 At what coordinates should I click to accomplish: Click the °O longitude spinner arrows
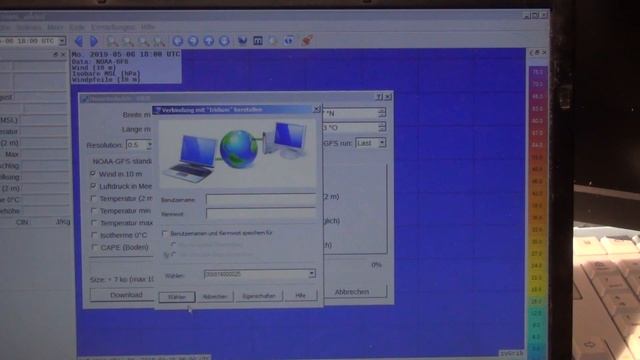pyautogui.click(x=382, y=127)
